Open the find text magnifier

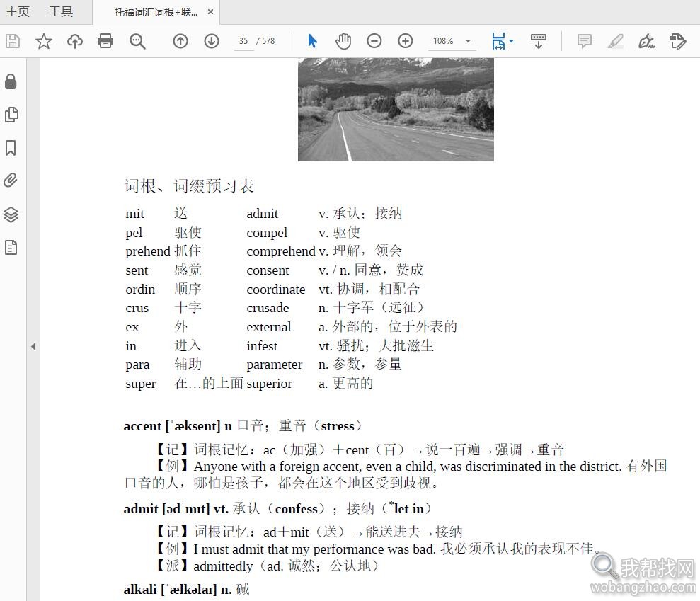tap(137, 41)
